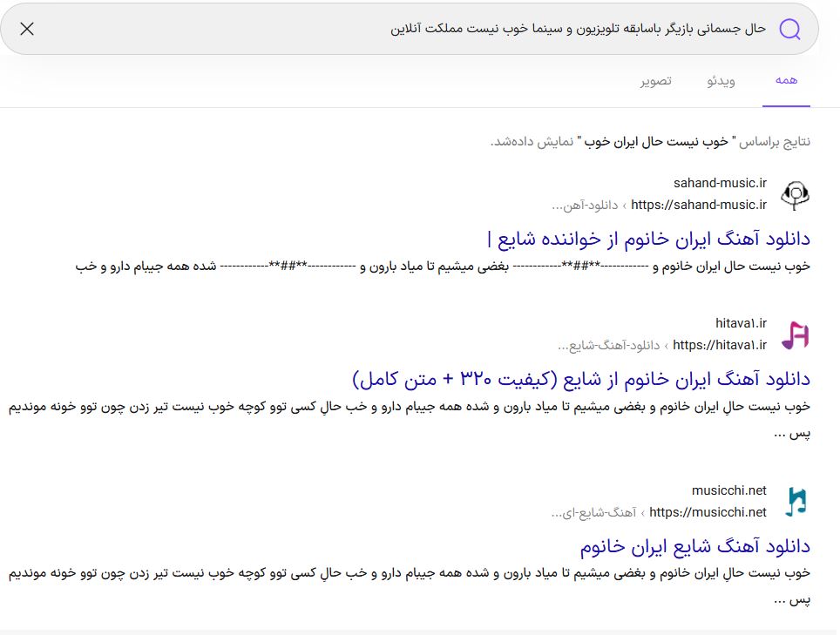Switch to the همه results tab

pyautogui.click(x=786, y=80)
